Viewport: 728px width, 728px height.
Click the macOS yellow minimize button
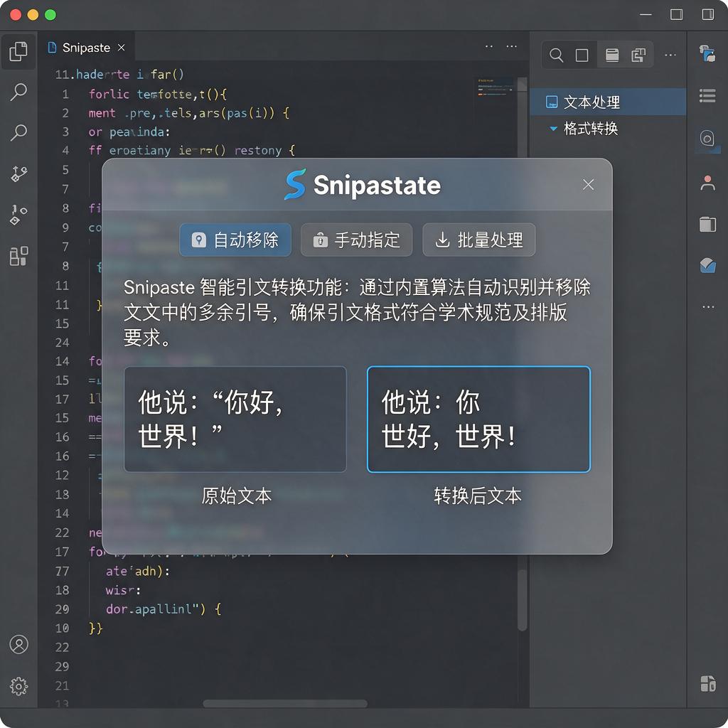(x=33, y=15)
